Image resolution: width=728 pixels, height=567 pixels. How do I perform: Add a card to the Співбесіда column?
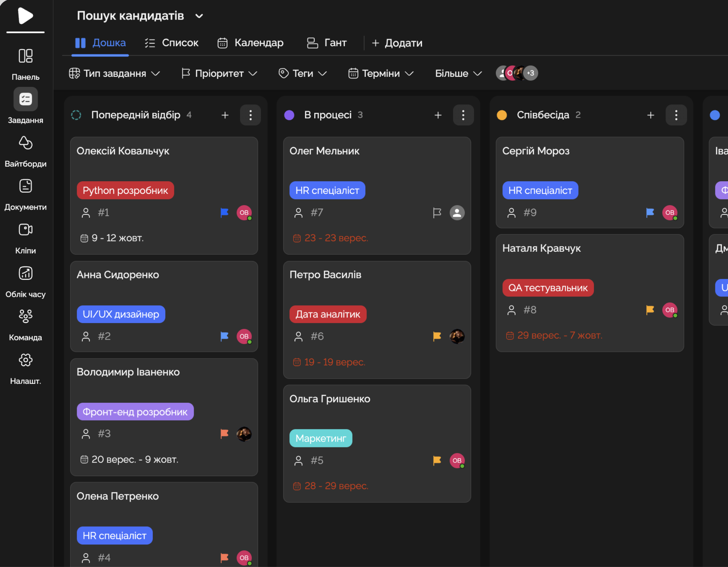tap(650, 115)
